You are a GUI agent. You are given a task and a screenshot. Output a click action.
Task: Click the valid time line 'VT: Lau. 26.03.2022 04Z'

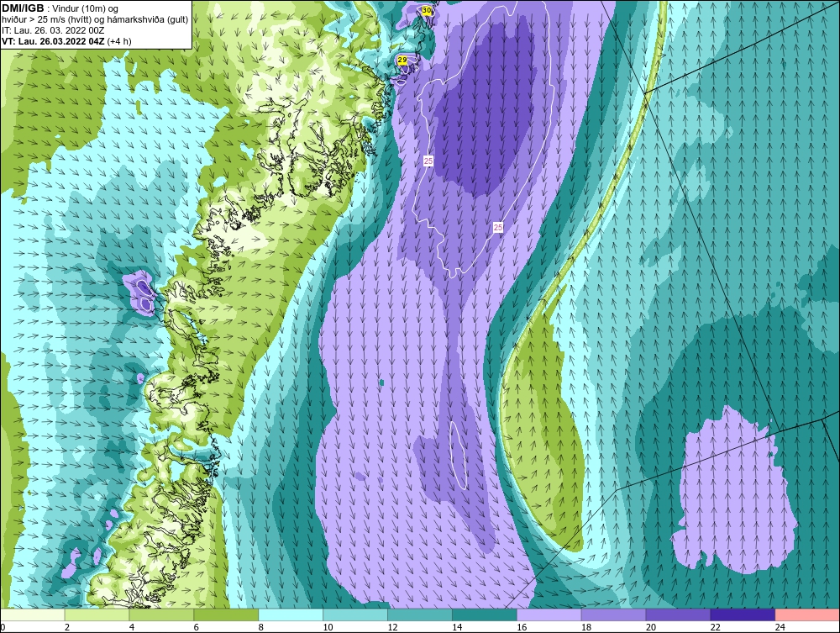[53, 41]
